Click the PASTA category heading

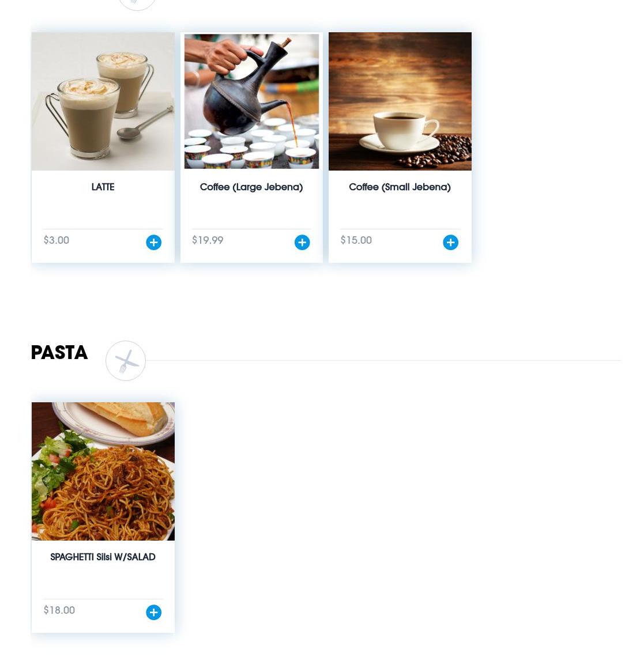[x=59, y=353]
